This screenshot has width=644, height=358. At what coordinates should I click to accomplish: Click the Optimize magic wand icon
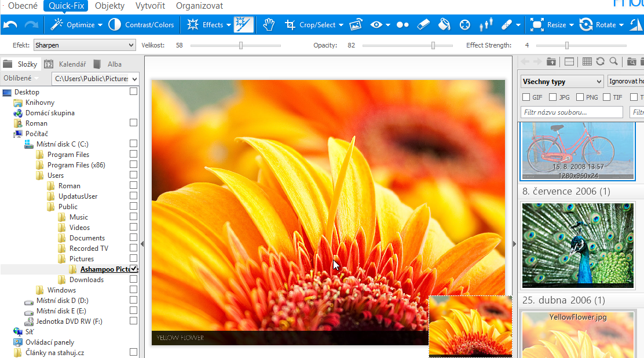click(57, 25)
